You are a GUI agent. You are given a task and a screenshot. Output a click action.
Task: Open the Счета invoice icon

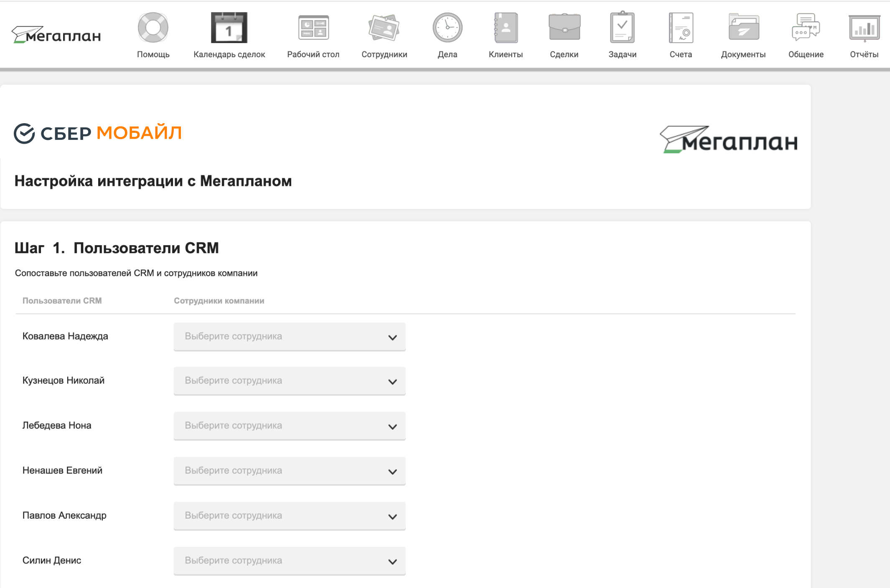pos(681,28)
